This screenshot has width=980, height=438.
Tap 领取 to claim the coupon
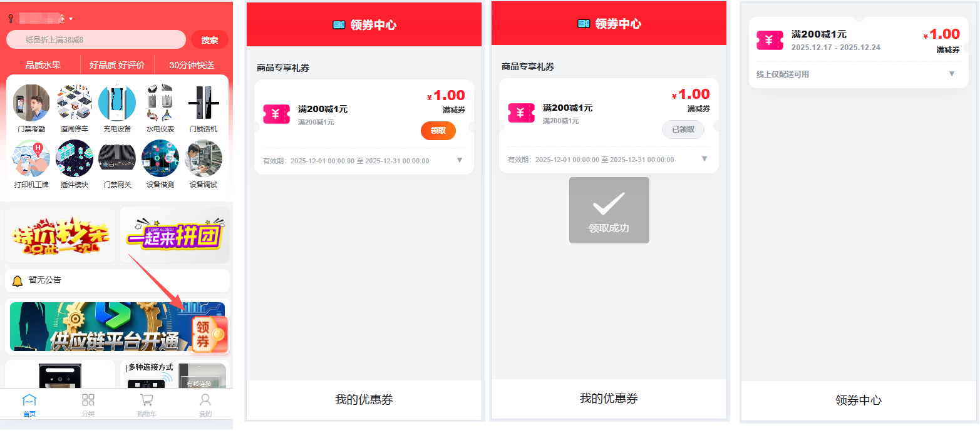pyautogui.click(x=438, y=131)
